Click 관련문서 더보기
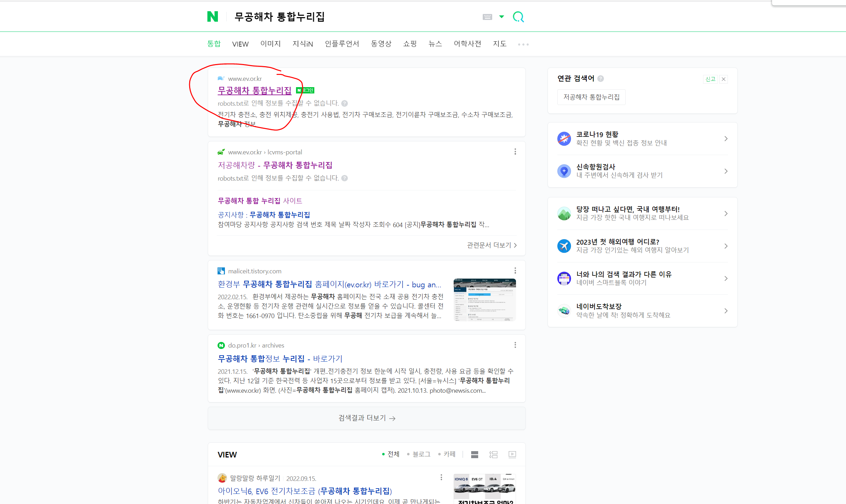Screen dimensions: 846x504 492,245
